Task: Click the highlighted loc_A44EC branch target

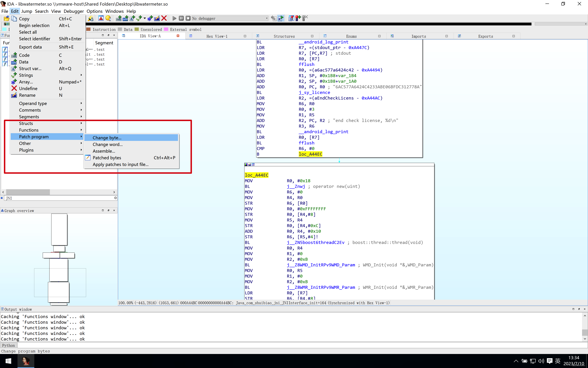Action: click(x=310, y=154)
